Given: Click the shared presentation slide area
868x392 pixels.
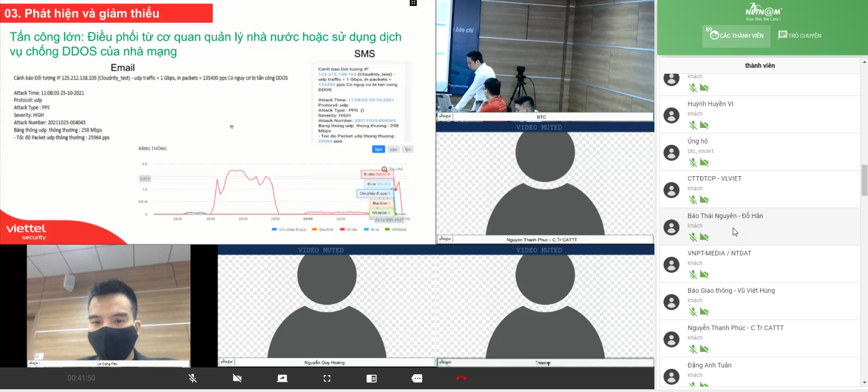Looking at the screenshot, I should click(217, 122).
